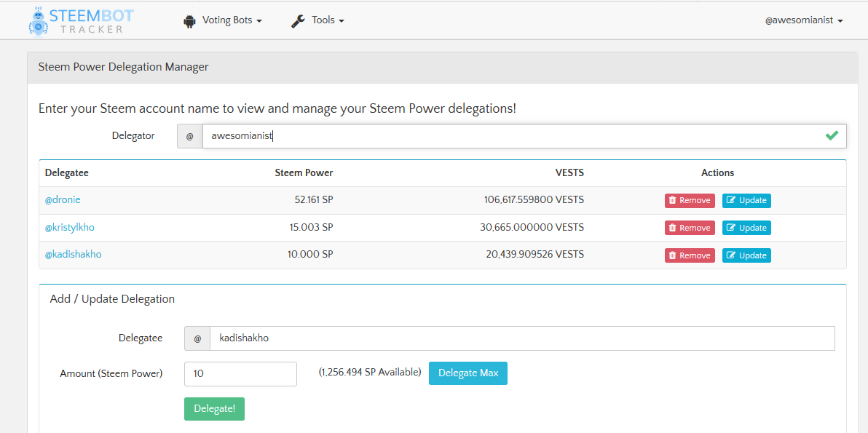The image size is (868, 433).
Task: Click the 52.161 SP value for @dronie
Action: (313, 200)
